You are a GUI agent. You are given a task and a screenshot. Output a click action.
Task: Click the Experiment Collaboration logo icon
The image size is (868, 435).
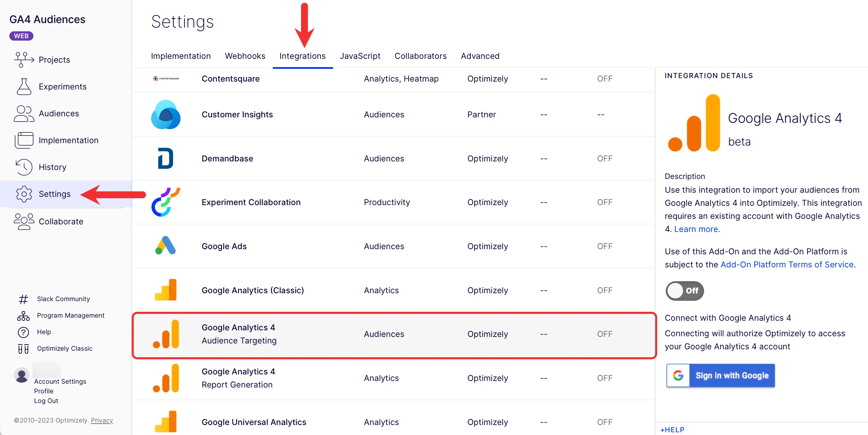(x=166, y=202)
